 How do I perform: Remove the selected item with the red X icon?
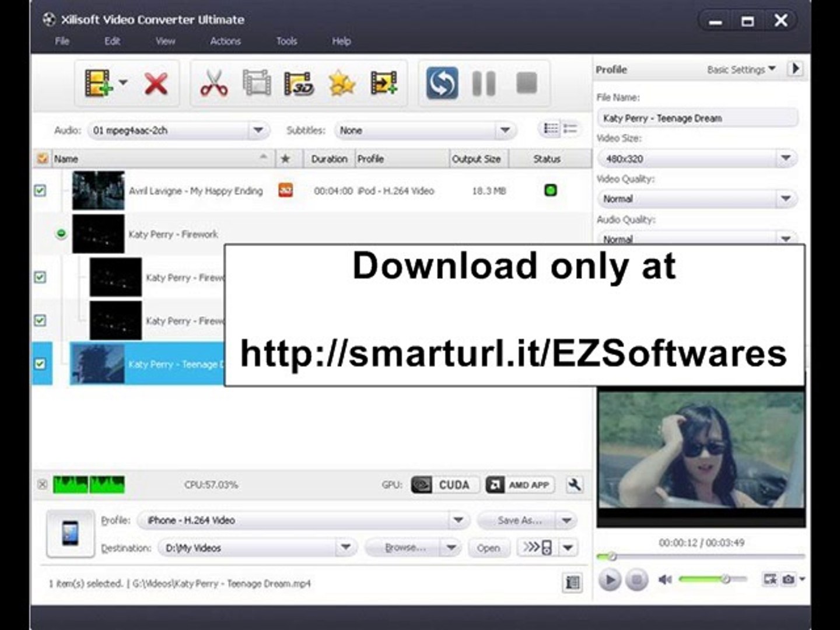point(156,83)
